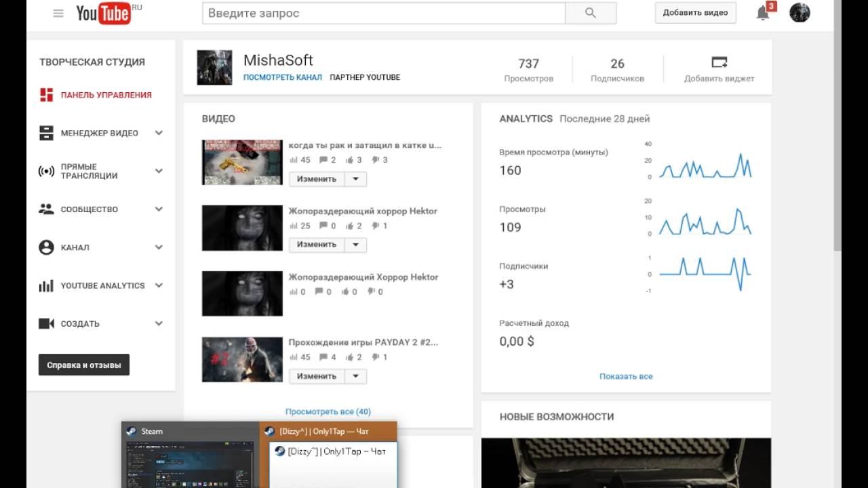
Task: Open the account avatar menu
Action: point(800,12)
